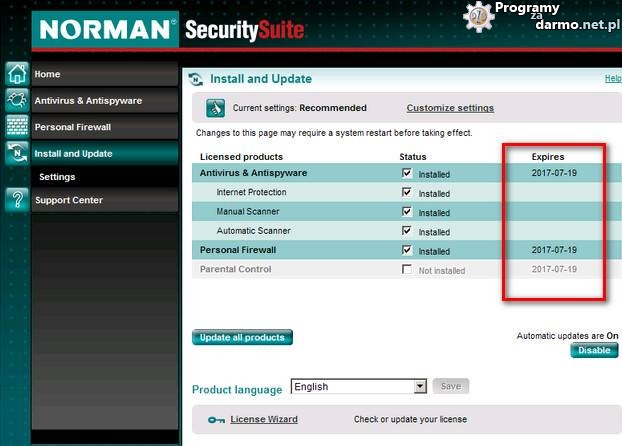622x446 pixels.
Task: Click the Antivirus & Antispyware bug icon
Action: click(x=16, y=100)
